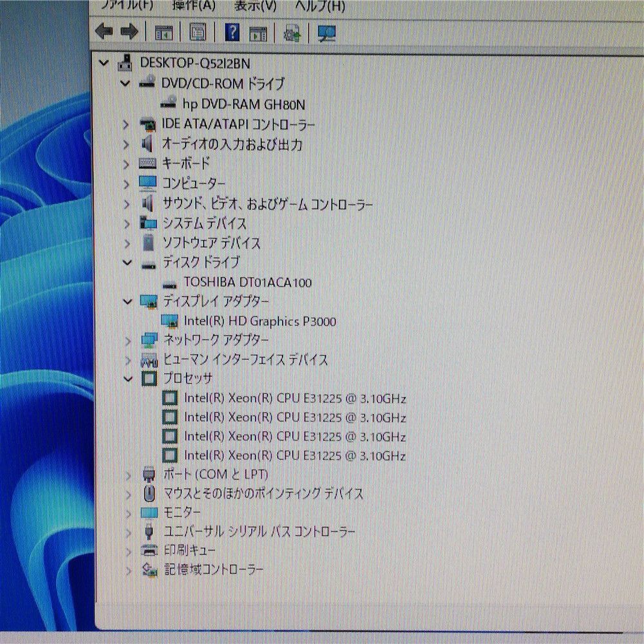Click the audio input/output speaker icon
This screenshot has width=644, height=644.
(147, 144)
